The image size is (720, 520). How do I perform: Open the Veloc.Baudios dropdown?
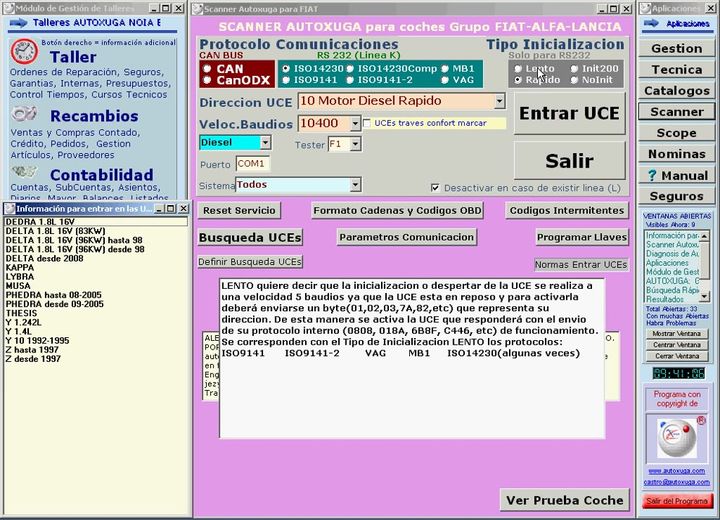[355, 124]
